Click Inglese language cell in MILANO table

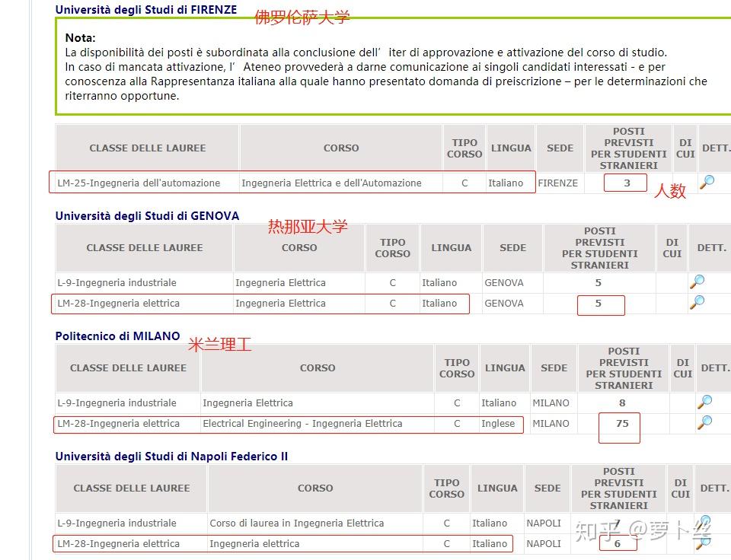[498, 424]
